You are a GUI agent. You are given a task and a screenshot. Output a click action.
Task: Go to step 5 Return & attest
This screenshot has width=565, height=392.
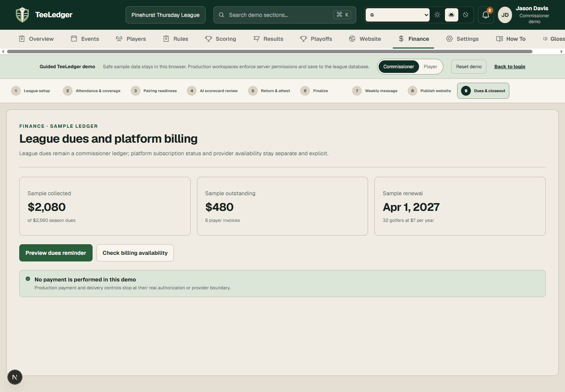click(269, 91)
